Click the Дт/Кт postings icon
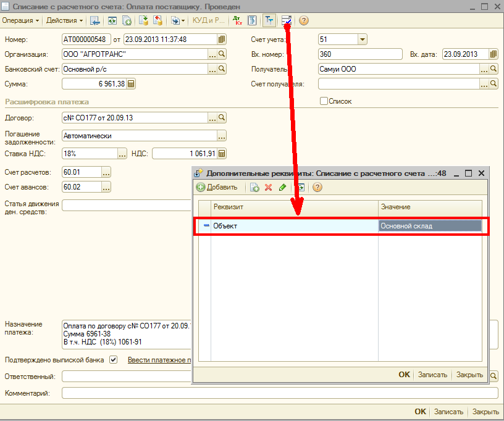504x421 pixels. (x=238, y=20)
